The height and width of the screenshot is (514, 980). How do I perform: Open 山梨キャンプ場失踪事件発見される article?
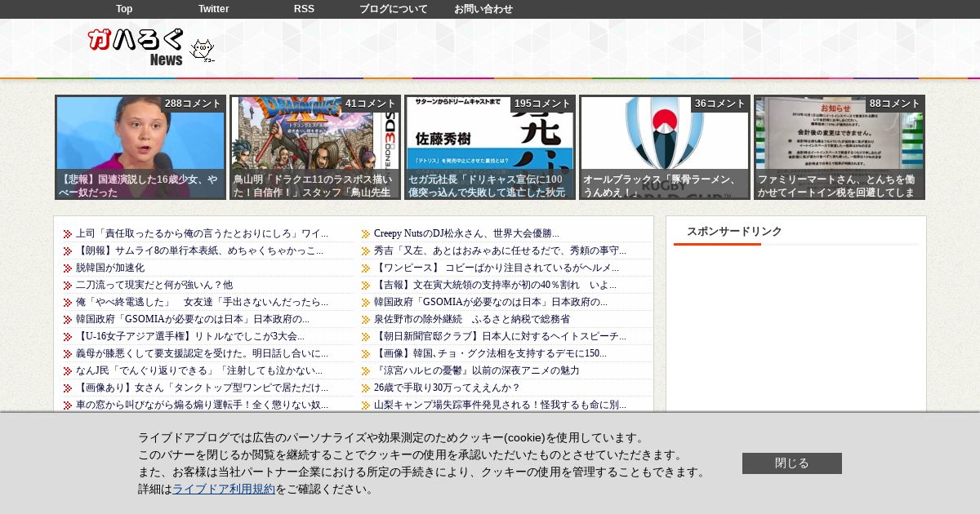coord(500,405)
